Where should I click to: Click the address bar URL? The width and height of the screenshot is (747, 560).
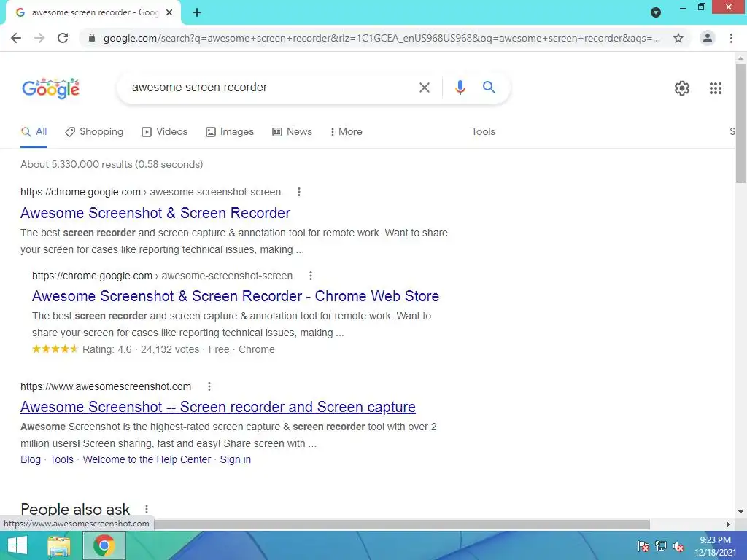tap(381, 38)
